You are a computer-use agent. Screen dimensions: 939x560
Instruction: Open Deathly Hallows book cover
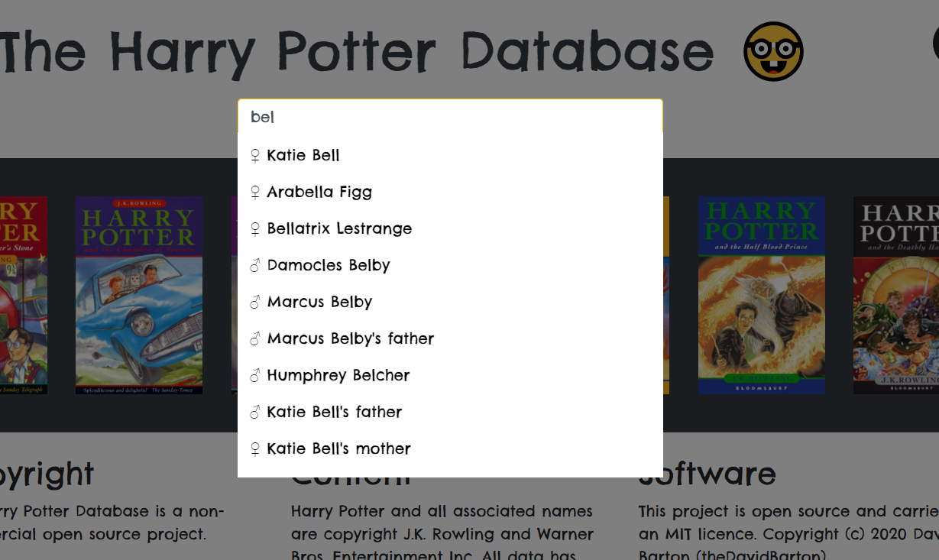(896, 296)
